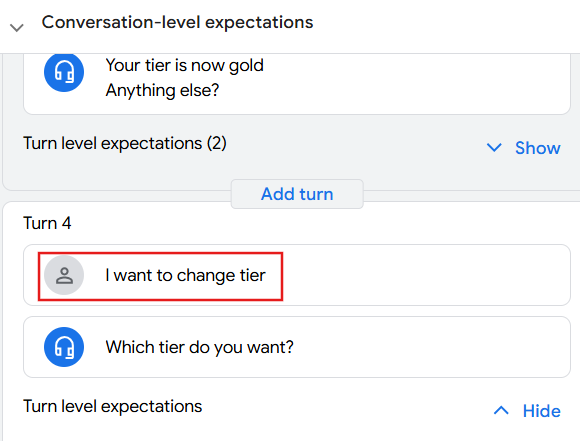Screen dimensions: 580x441
Task: Expand using the down chevron beside Show
Action: click(494, 148)
